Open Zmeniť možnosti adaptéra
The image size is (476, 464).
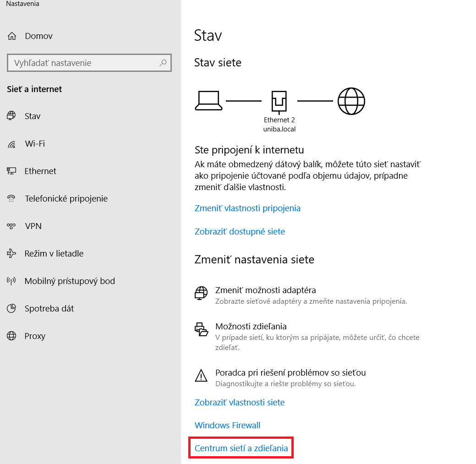(x=265, y=290)
